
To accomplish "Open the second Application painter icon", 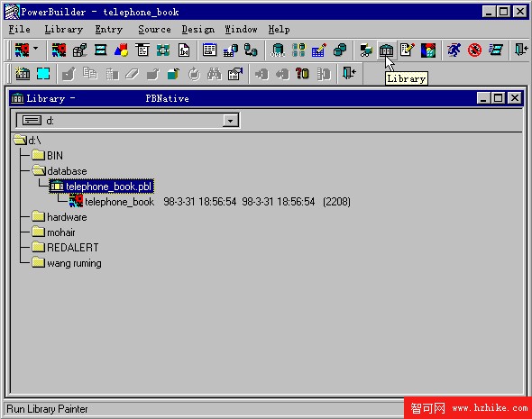I will [59, 50].
